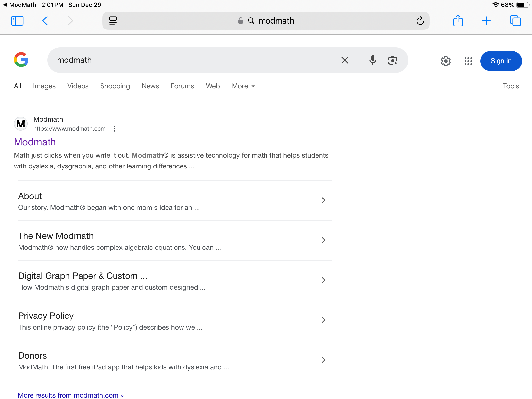This screenshot has width=532, height=399.
Task: Go back to the previous page
Action: [x=45, y=21]
